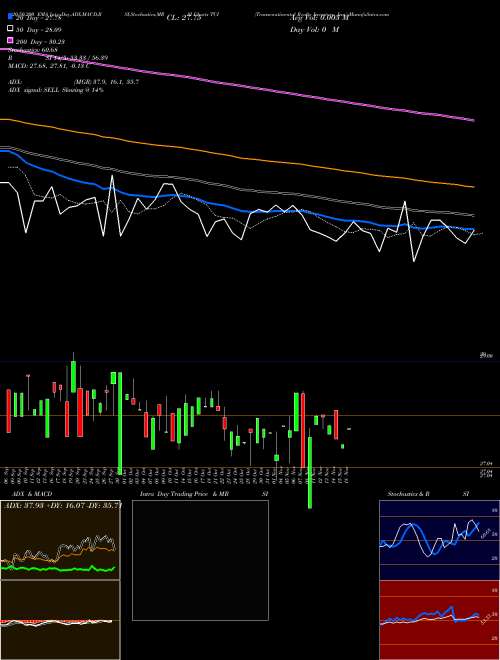
Task: Click the white 50 Day legend swatch
Action: (x=11, y=29)
